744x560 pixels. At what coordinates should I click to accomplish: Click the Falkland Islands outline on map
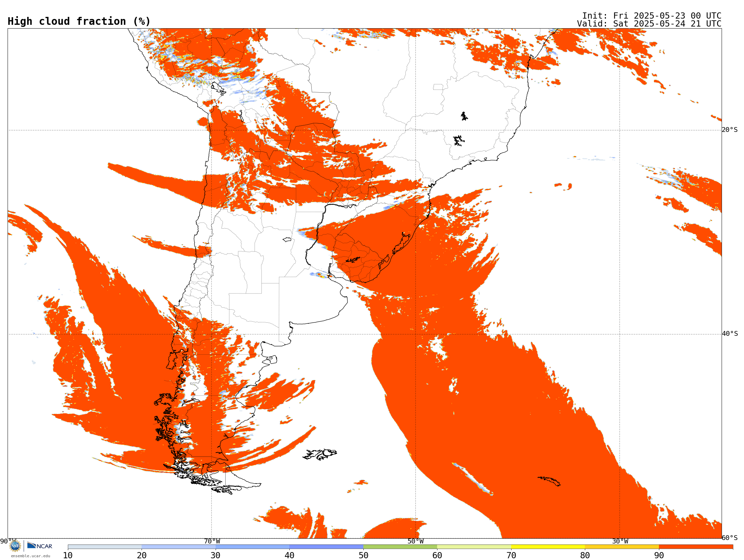click(320, 454)
